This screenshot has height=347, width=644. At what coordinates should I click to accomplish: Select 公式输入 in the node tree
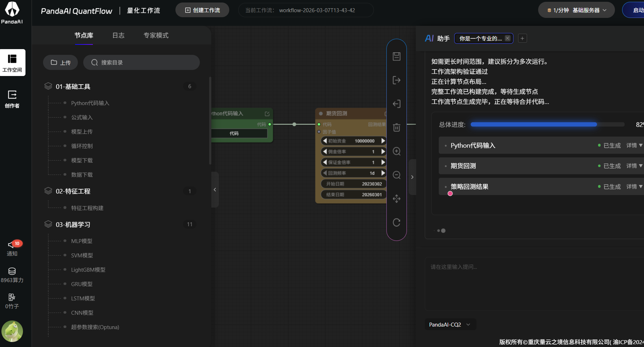click(82, 118)
